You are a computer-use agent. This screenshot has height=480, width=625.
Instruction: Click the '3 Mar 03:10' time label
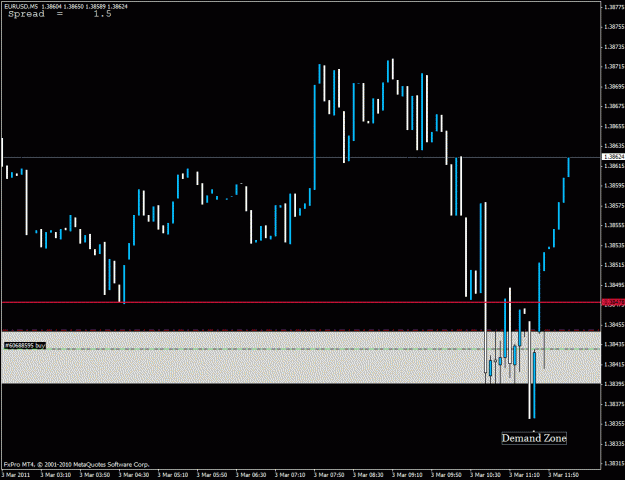point(55,475)
